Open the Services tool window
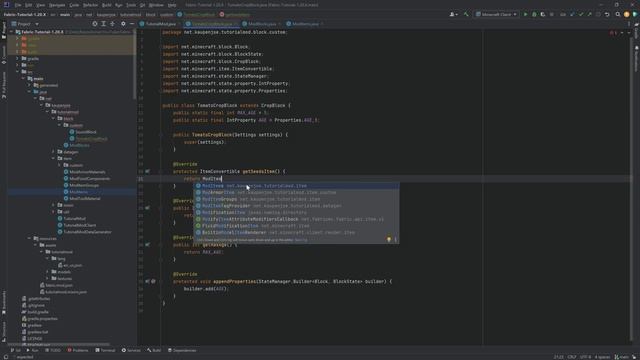 pyautogui.click(x=131, y=350)
